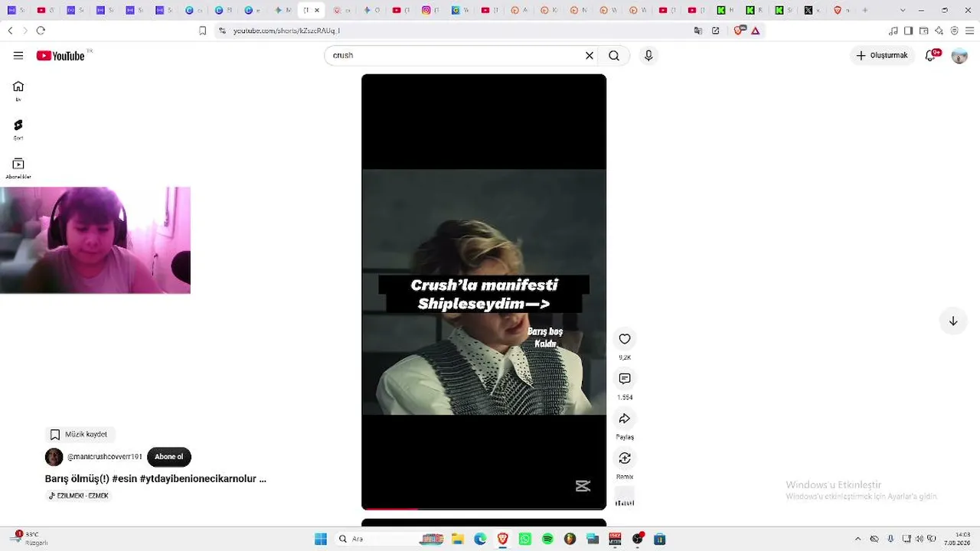Click the Brave Shields lion icon
Screen dimensions: 980x551
(x=739, y=31)
